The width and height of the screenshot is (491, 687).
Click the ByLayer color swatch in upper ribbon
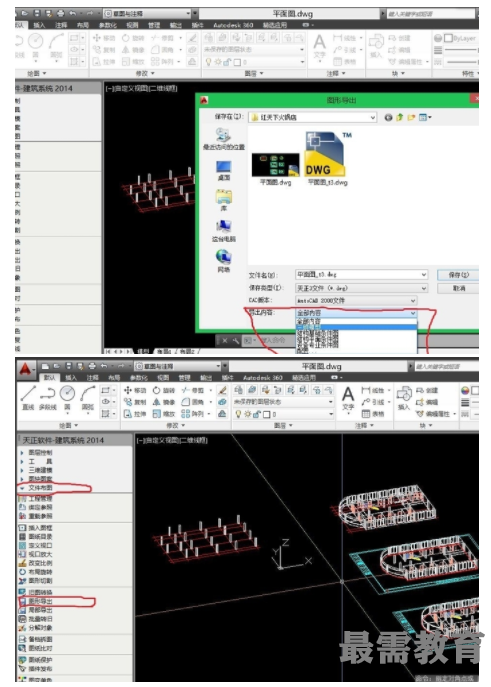(449, 38)
